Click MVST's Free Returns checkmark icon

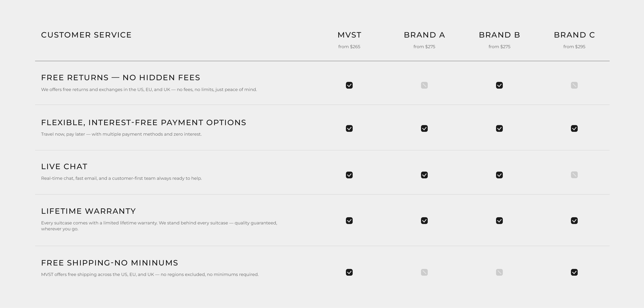[x=349, y=85]
